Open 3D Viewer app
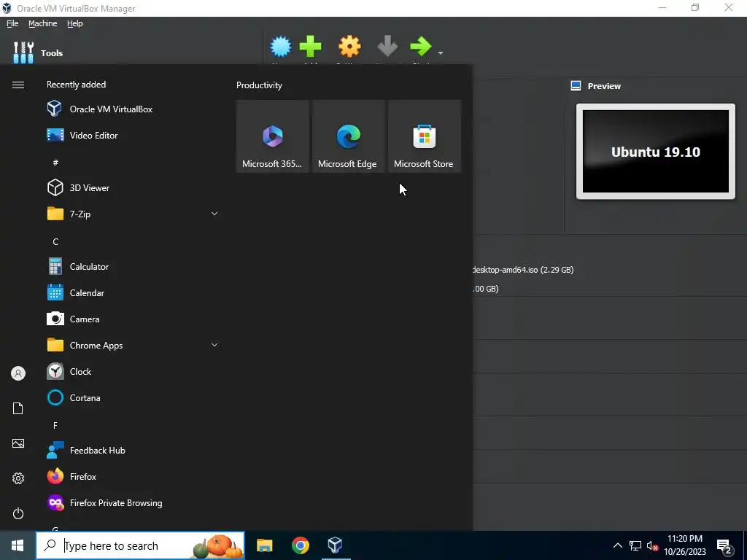The image size is (747, 560). tap(133, 187)
